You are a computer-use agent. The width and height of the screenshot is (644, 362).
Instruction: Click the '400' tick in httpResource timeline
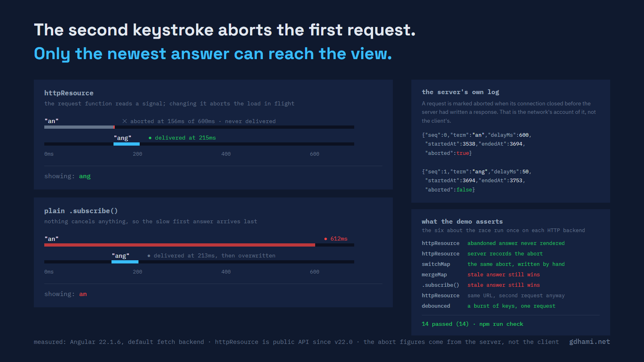click(x=226, y=154)
